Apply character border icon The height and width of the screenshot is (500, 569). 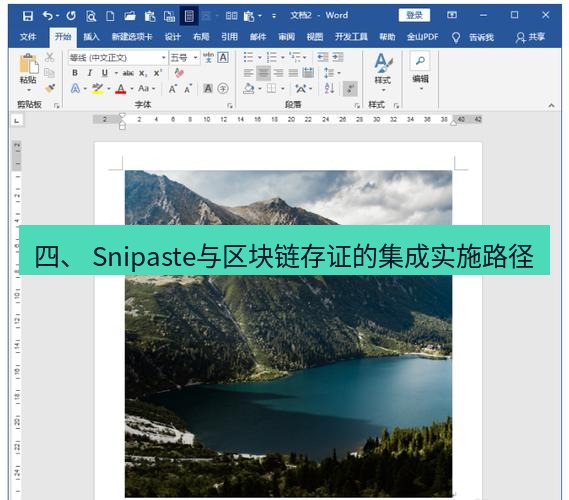[223, 57]
